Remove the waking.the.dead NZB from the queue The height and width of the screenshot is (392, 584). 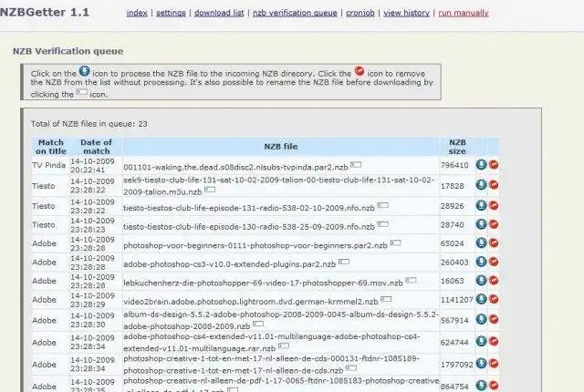[494, 164]
